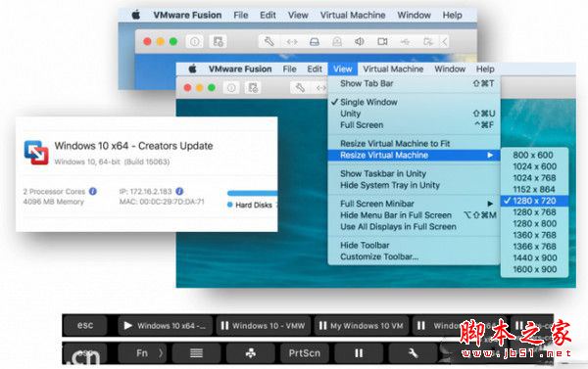Click the Windows 10 x64 - Creators Update title
588x369 pixels.
click(x=133, y=146)
